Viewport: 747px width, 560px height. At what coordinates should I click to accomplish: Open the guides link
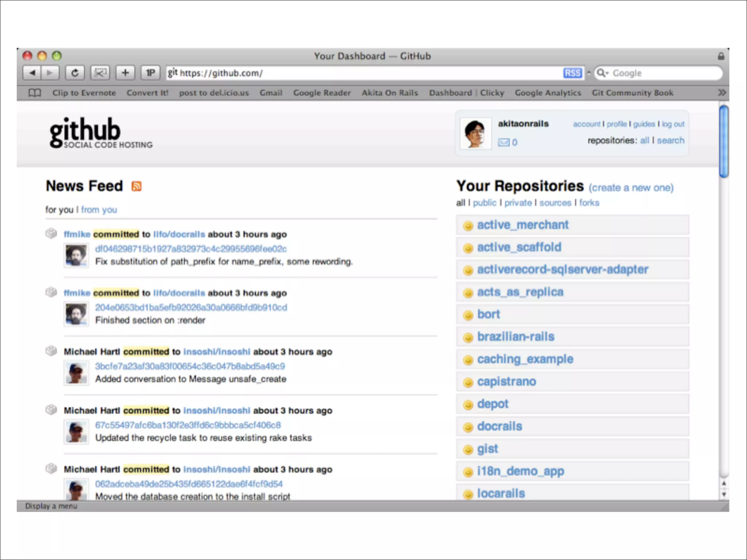[x=644, y=124]
